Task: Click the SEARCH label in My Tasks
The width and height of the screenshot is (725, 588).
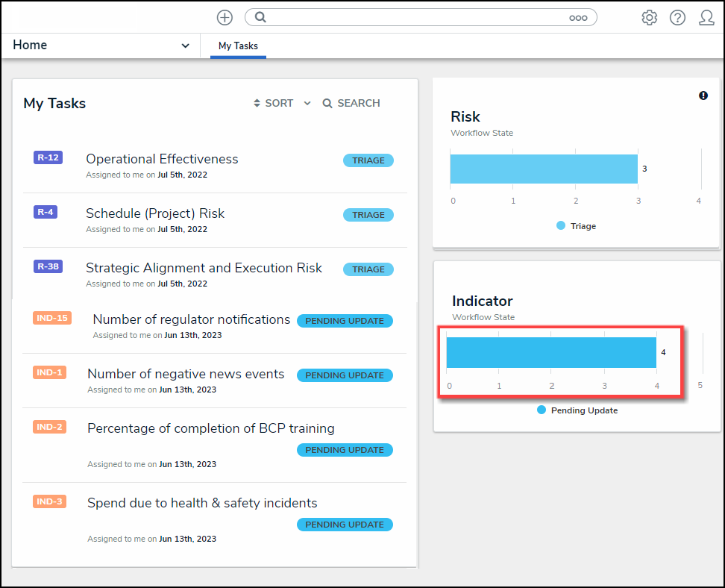Action: click(x=358, y=103)
